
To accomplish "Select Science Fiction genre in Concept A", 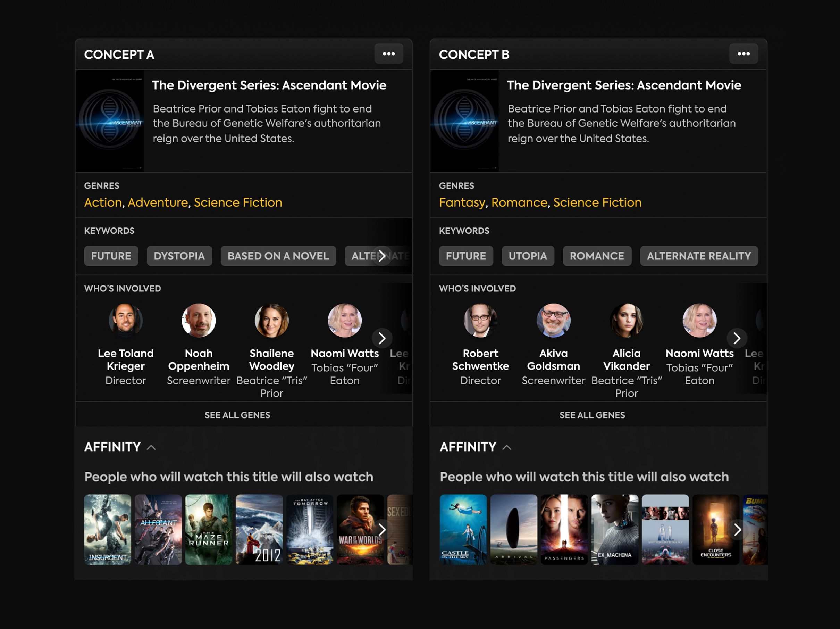I will [x=238, y=202].
